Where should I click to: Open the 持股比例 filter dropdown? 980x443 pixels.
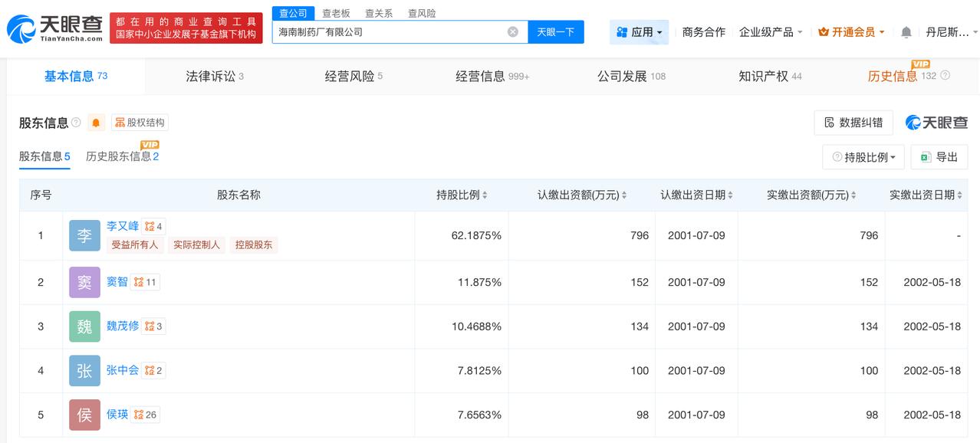click(863, 157)
